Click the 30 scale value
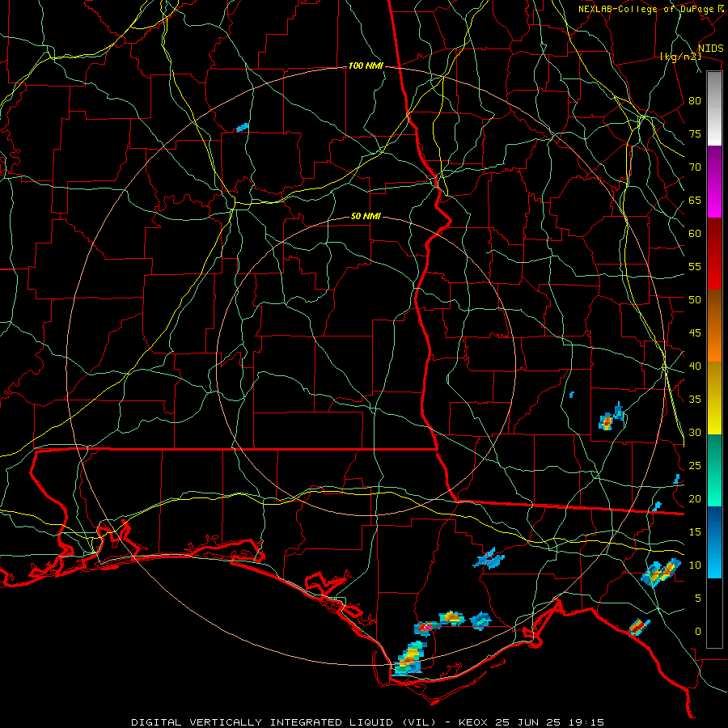Viewport: 728px width, 728px height. [x=695, y=432]
